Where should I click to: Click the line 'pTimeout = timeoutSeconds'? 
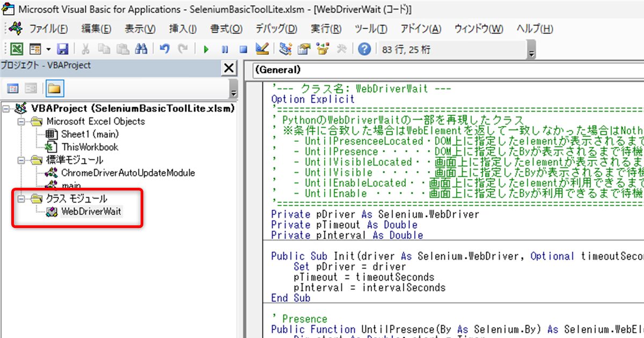click(364, 277)
